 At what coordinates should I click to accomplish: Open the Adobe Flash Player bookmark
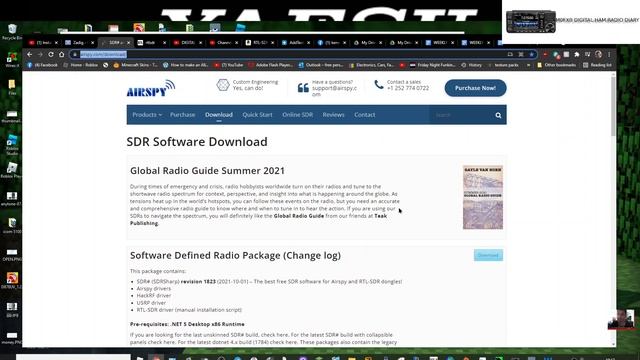[271, 65]
